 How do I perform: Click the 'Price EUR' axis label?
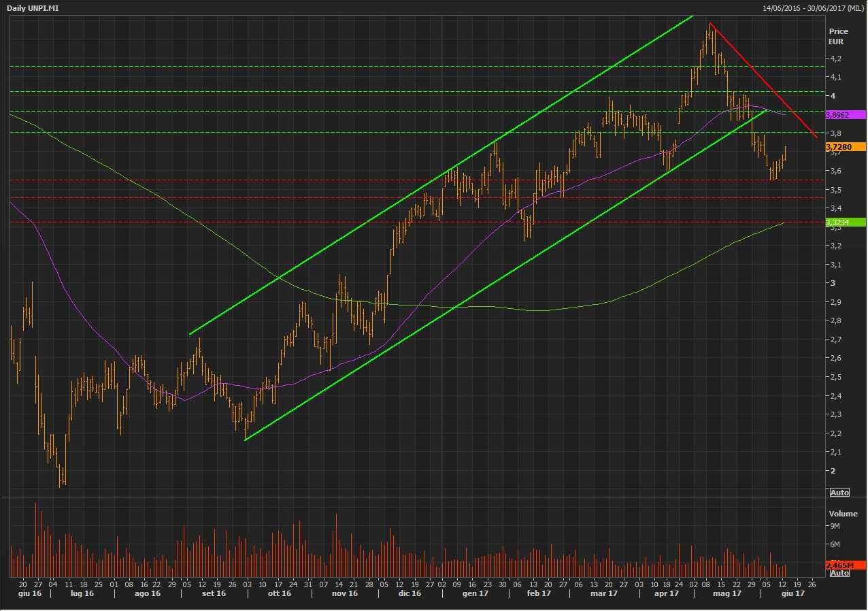(837, 36)
